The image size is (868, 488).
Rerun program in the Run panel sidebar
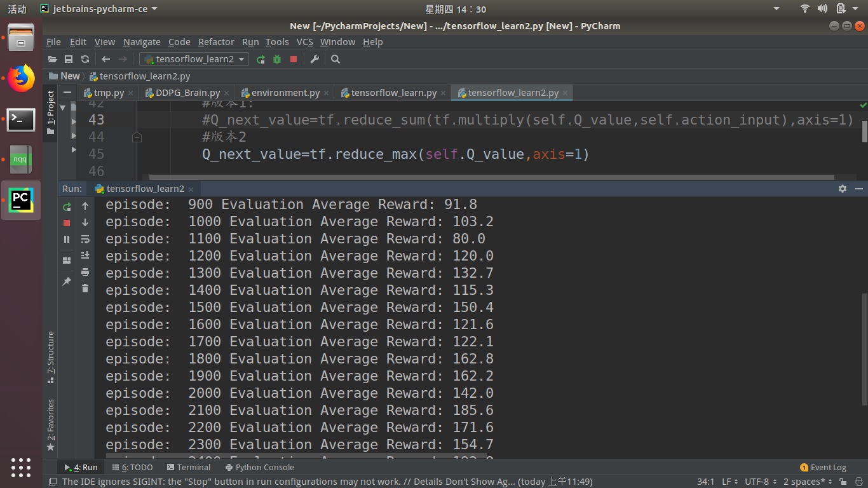(x=67, y=207)
